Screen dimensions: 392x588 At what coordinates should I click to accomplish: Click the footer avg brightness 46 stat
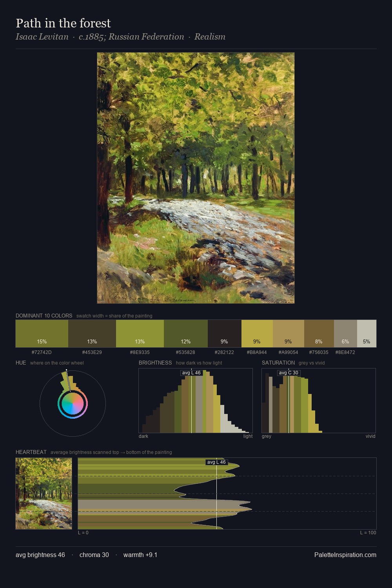[x=40, y=555]
